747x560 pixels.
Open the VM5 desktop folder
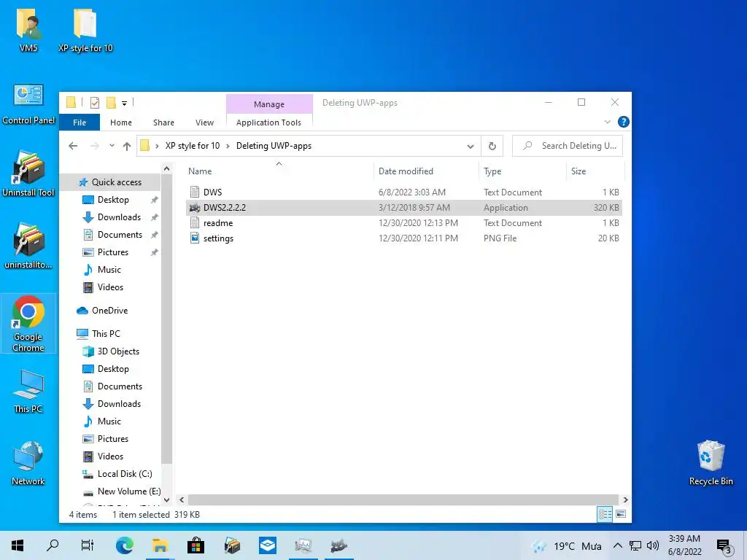point(28,29)
